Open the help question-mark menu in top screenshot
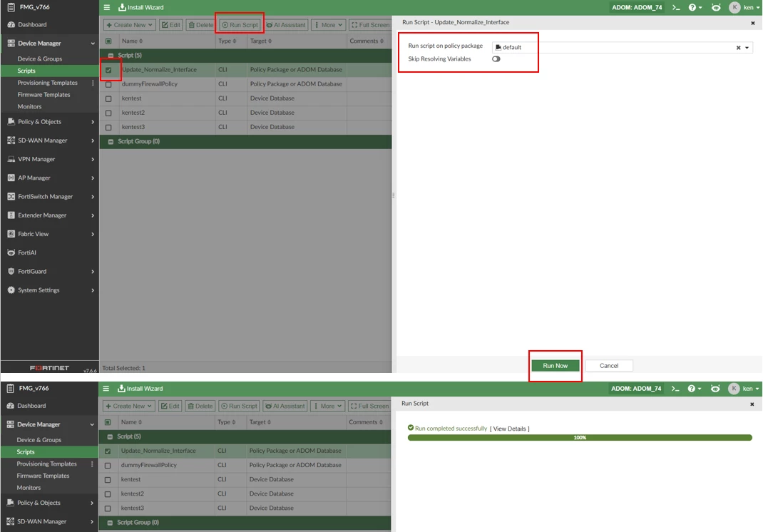Image resolution: width=763 pixels, height=532 pixels. (695, 7)
